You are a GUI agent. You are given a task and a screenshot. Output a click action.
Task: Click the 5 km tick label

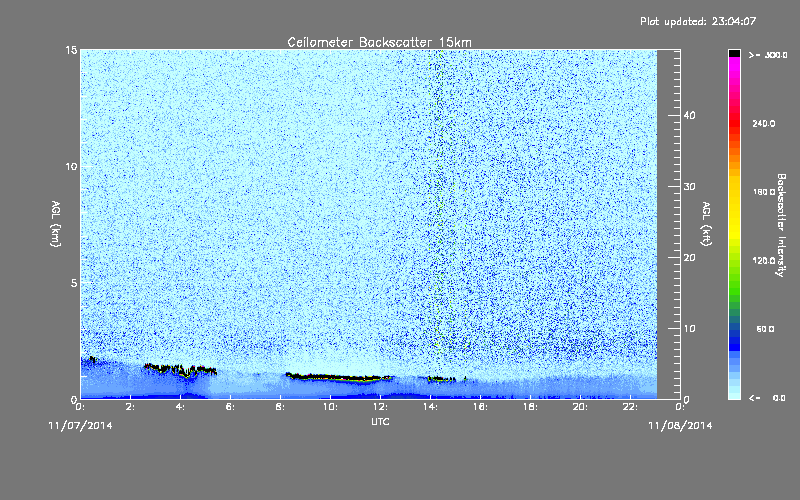(74, 283)
